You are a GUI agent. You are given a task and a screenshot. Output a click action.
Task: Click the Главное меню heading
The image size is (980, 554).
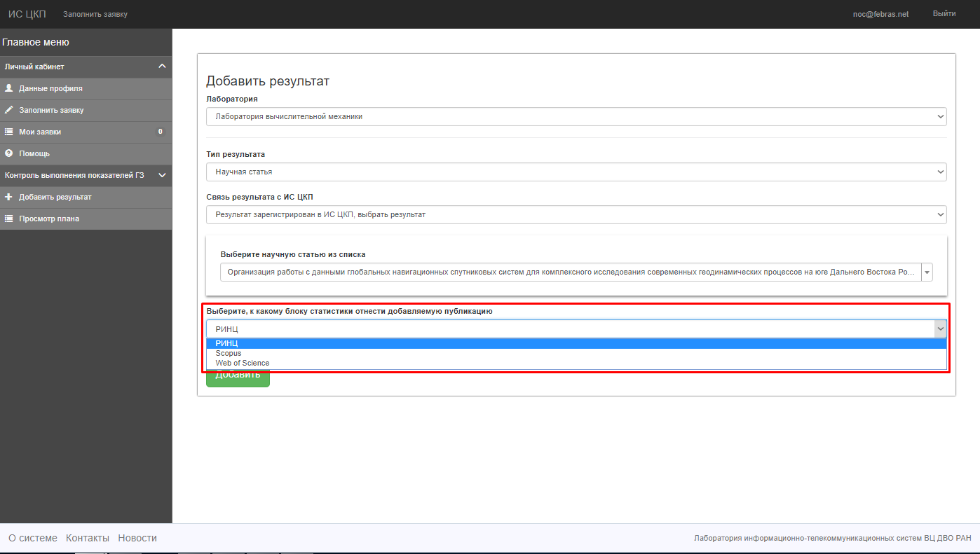(x=36, y=42)
